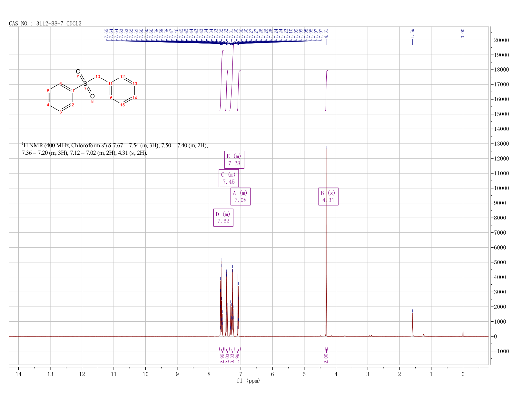Select the 2.99 integral value label

222,358
